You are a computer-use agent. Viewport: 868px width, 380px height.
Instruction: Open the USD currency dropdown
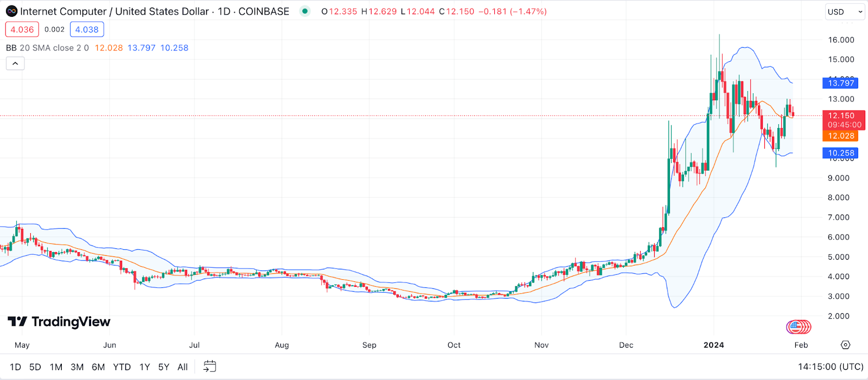(845, 11)
